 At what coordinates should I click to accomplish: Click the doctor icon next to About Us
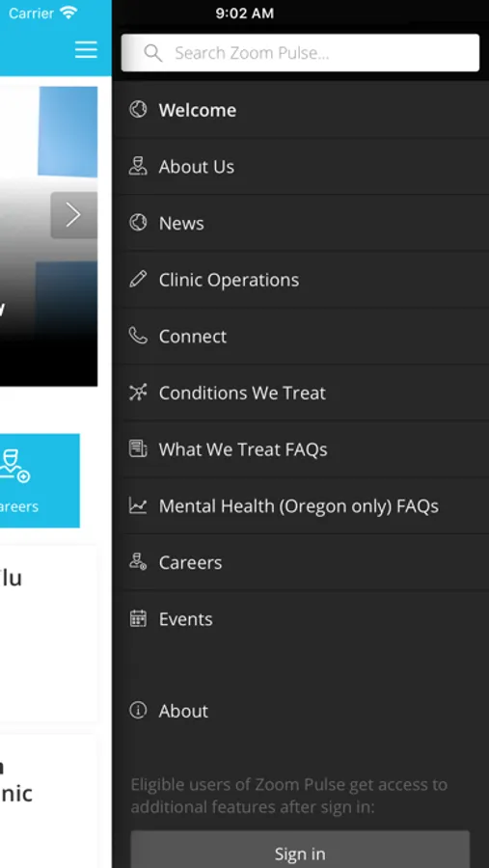coord(138,166)
